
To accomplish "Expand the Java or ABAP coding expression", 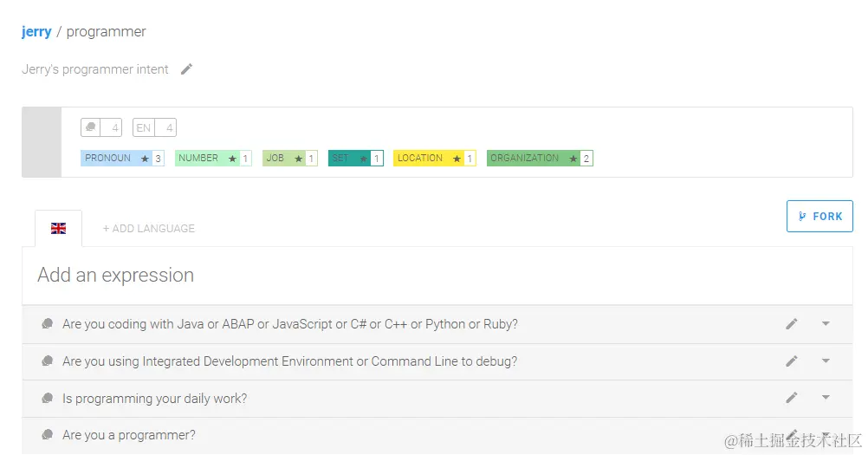I will [x=826, y=324].
